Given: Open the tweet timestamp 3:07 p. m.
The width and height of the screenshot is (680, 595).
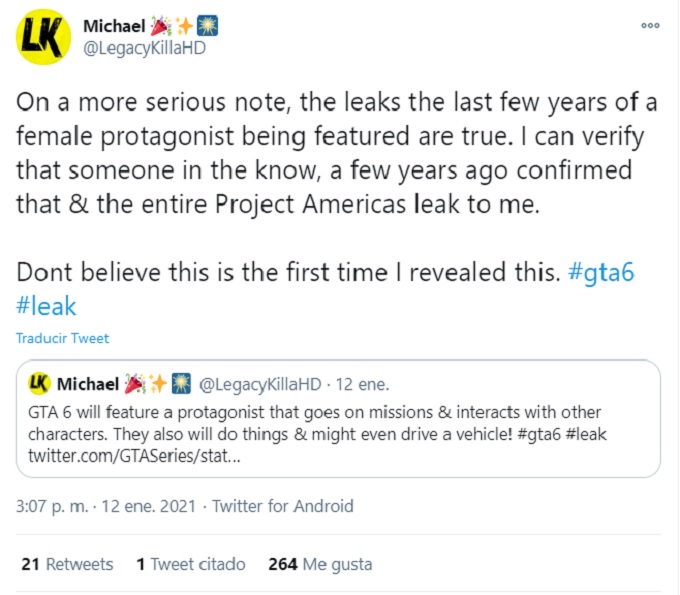Looking at the screenshot, I should (54, 506).
